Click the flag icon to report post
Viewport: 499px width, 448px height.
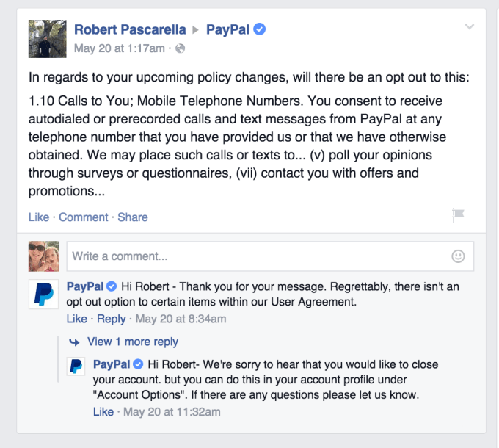459,215
